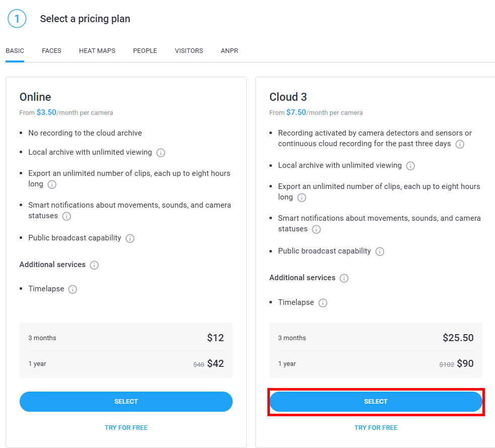This screenshot has width=495, height=448.
Task: Click info icon next to Online export clips
Action: 52,184
